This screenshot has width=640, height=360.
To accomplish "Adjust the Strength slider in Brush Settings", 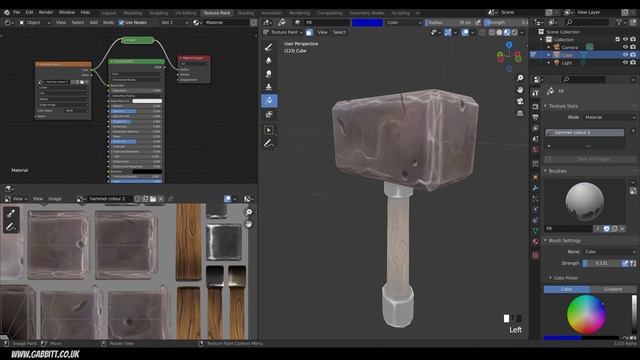I will coord(602,263).
